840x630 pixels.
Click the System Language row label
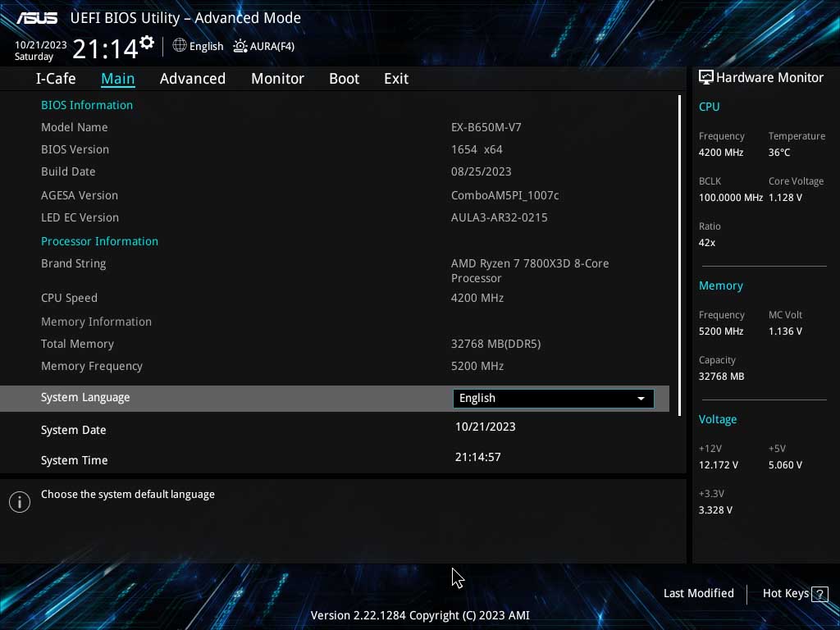click(x=85, y=398)
